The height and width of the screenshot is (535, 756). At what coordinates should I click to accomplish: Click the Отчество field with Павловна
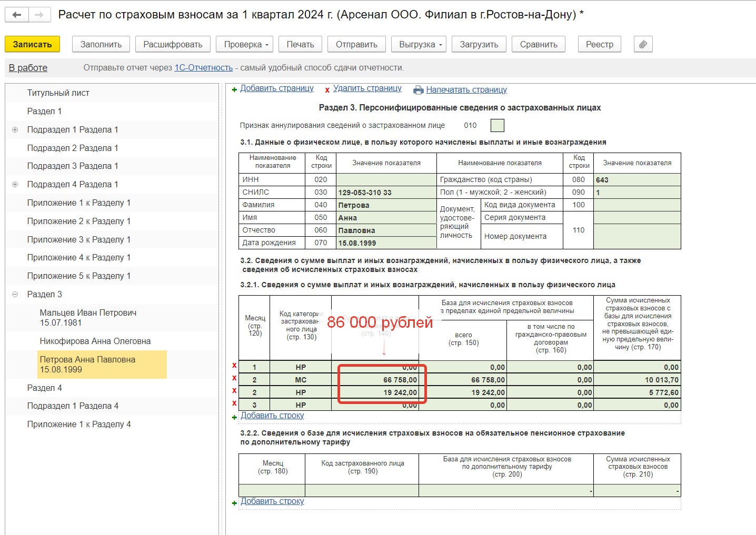[x=386, y=230]
